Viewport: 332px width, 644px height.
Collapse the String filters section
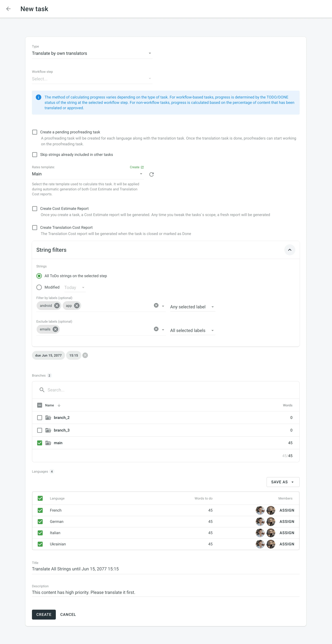pyautogui.click(x=290, y=250)
